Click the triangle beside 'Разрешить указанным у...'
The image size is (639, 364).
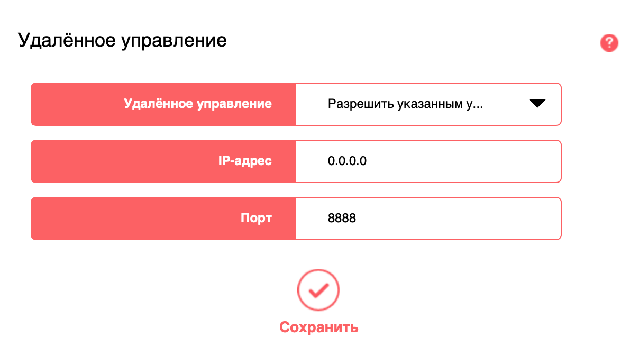537,104
